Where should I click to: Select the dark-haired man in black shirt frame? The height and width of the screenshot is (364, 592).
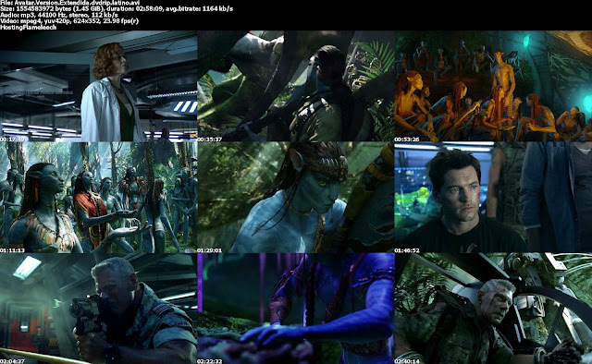tap(493, 198)
